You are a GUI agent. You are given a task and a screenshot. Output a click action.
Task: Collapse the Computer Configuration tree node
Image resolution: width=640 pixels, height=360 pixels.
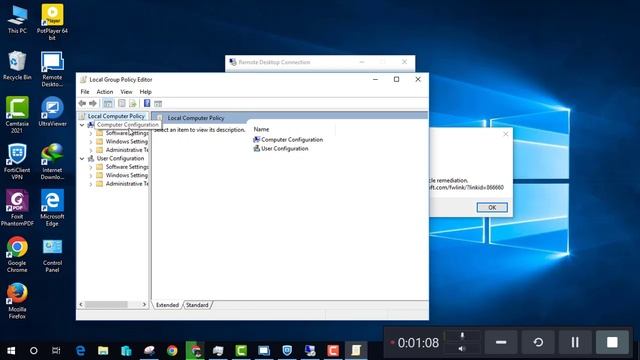(82, 125)
